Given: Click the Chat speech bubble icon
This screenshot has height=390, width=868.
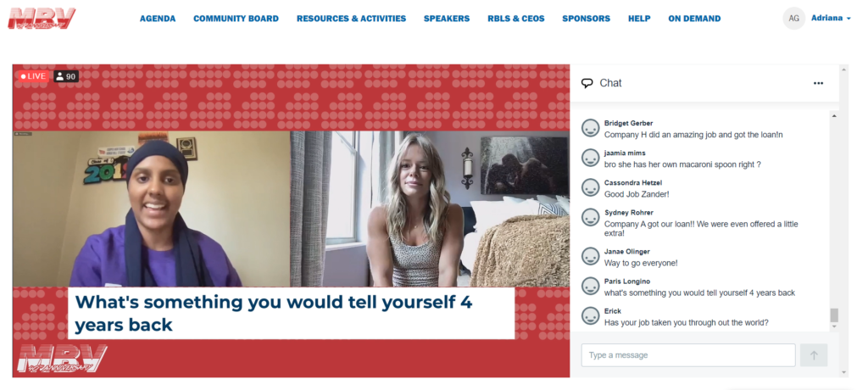Looking at the screenshot, I should click(x=587, y=84).
